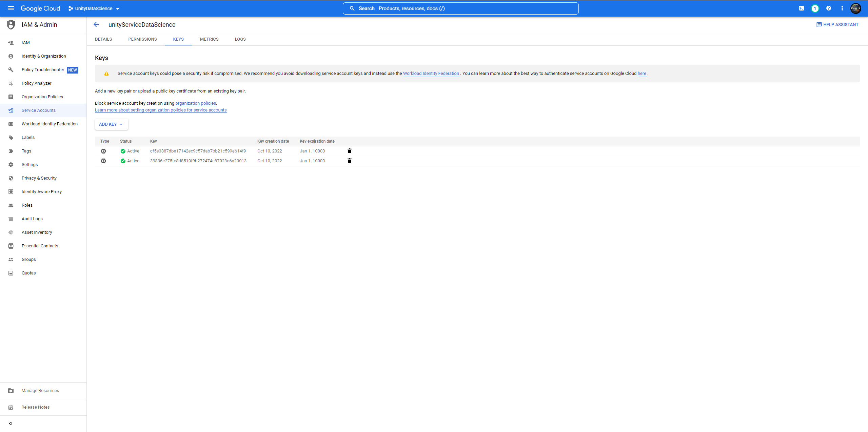Open notifications badge showing 1
The height and width of the screenshot is (432, 868).
(815, 8)
